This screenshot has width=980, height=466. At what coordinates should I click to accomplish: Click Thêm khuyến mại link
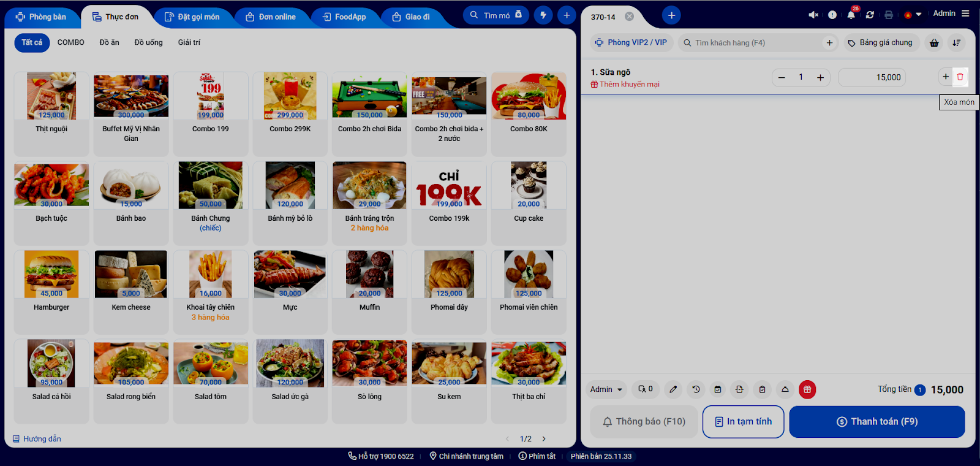click(625, 85)
